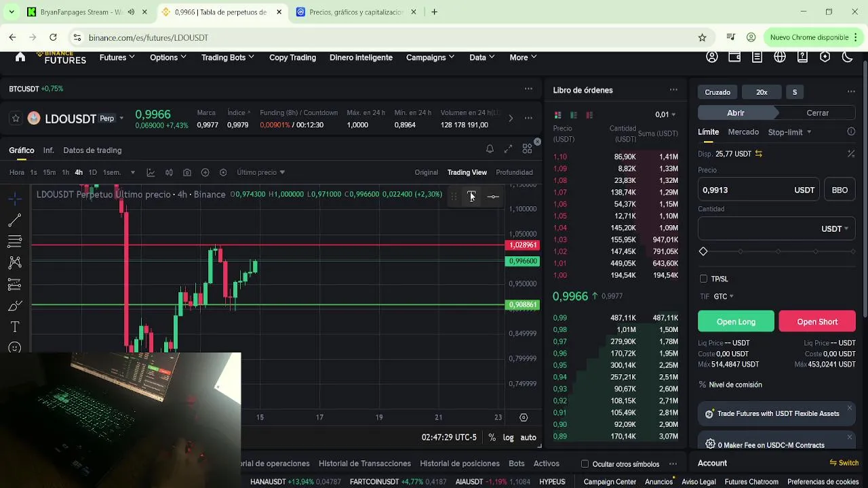Open chart time axis settings gear
This screenshot has height=488, width=868.
coord(524,418)
